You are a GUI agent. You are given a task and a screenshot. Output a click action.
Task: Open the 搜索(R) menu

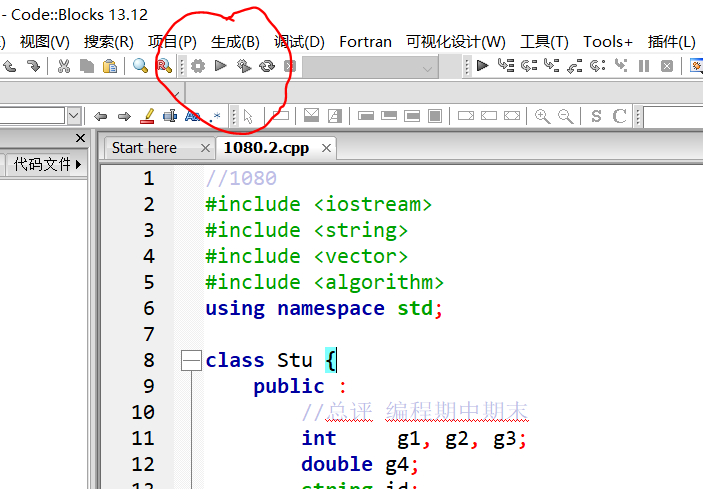click(x=108, y=42)
